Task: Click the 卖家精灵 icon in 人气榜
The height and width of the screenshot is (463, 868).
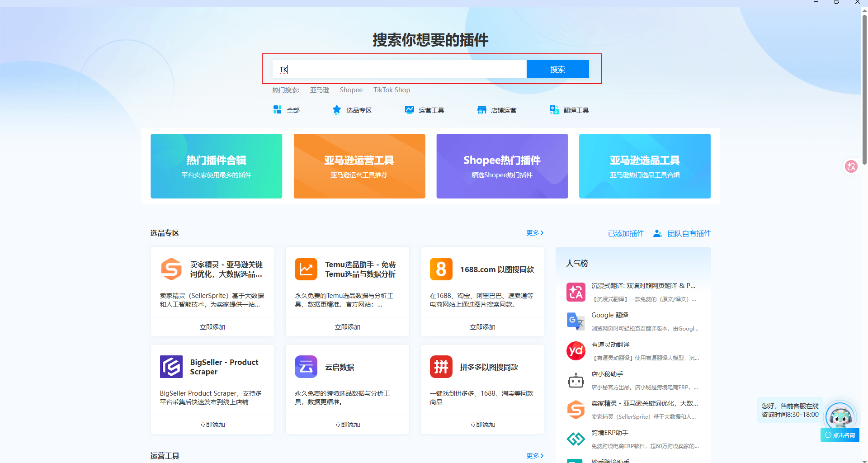Action: 576,410
